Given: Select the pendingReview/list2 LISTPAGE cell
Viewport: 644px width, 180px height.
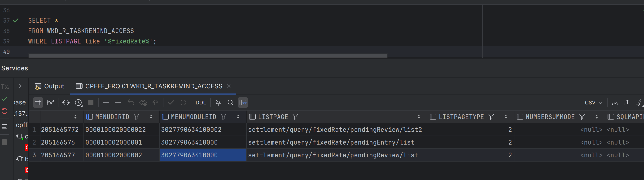Looking at the screenshot, I should pyautogui.click(x=337, y=130).
